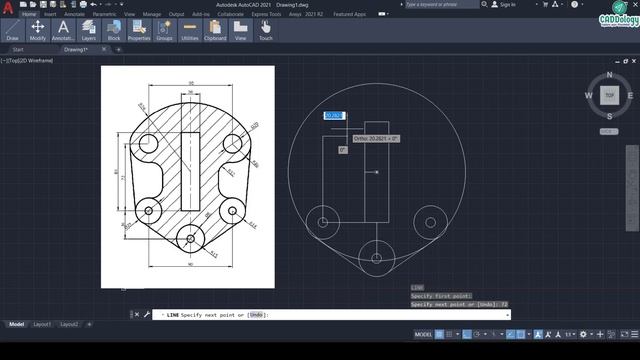This screenshot has height=360, width=640.
Task: Open the Collaborate ribbon tab
Action: click(x=230, y=14)
